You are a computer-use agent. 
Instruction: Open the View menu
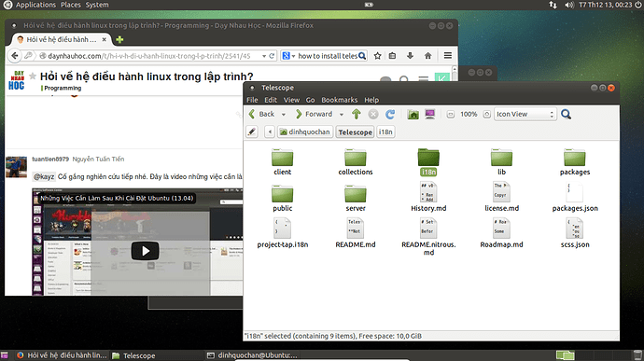coord(291,100)
